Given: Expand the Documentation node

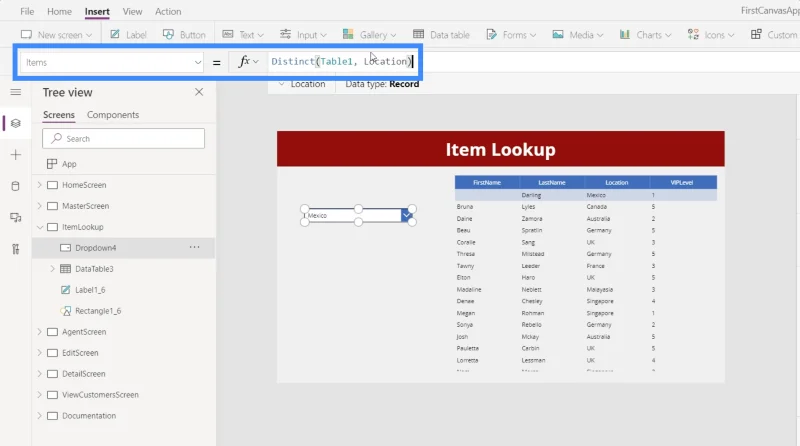Looking at the screenshot, I should coord(40,415).
